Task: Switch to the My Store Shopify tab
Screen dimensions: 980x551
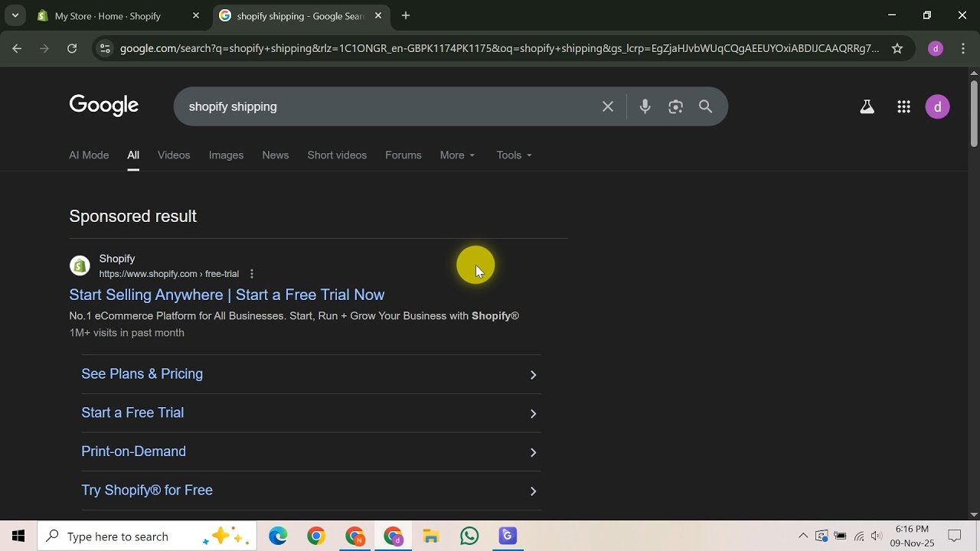Action: tap(119, 15)
